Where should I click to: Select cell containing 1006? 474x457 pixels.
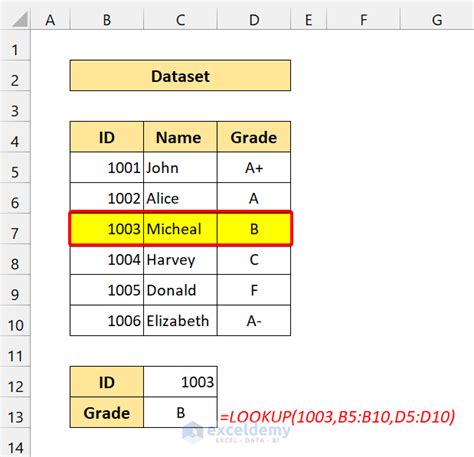pos(107,321)
